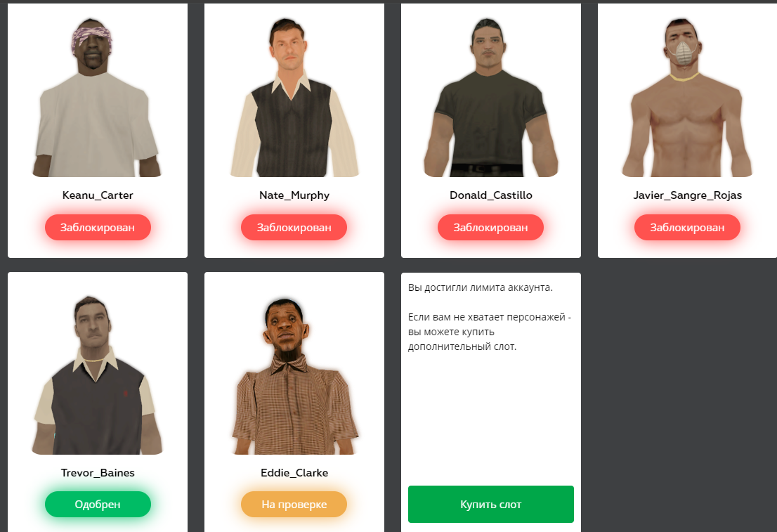This screenshot has width=777, height=532.
Task: Click the Keanu_Carter name label
Action: (x=98, y=195)
